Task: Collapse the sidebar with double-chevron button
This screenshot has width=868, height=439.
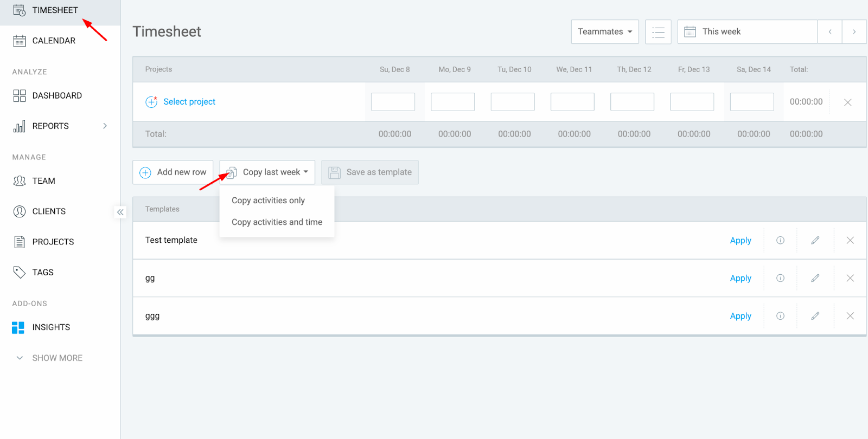Action: tap(120, 212)
